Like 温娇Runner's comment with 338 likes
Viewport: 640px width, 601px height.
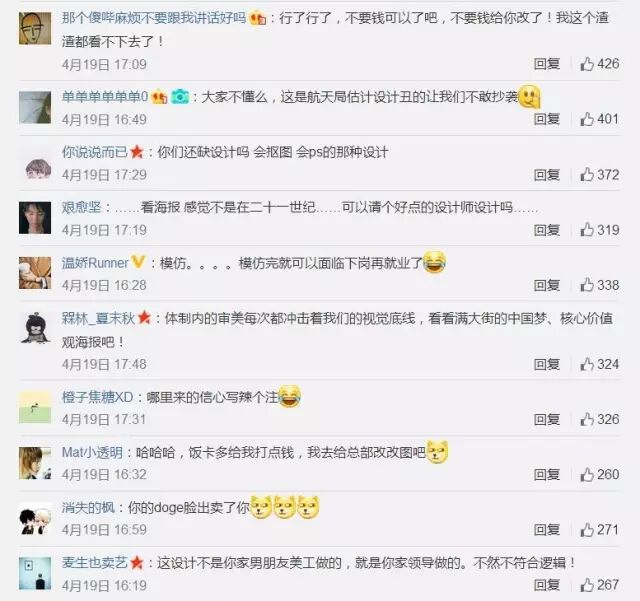coord(587,285)
